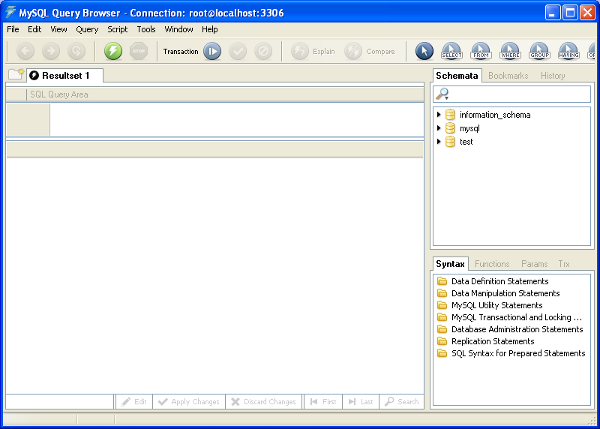
Task: Expand the test schema node
Action: [x=439, y=142]
